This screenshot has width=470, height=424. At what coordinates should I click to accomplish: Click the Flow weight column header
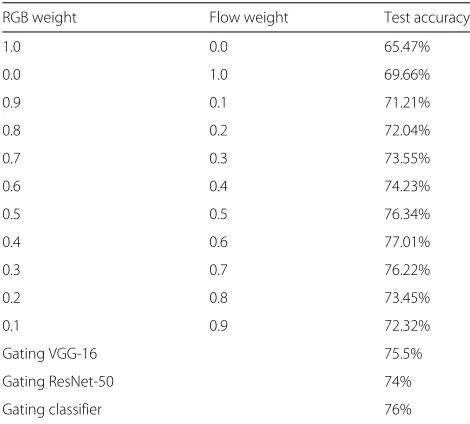[x=249, y=18]
